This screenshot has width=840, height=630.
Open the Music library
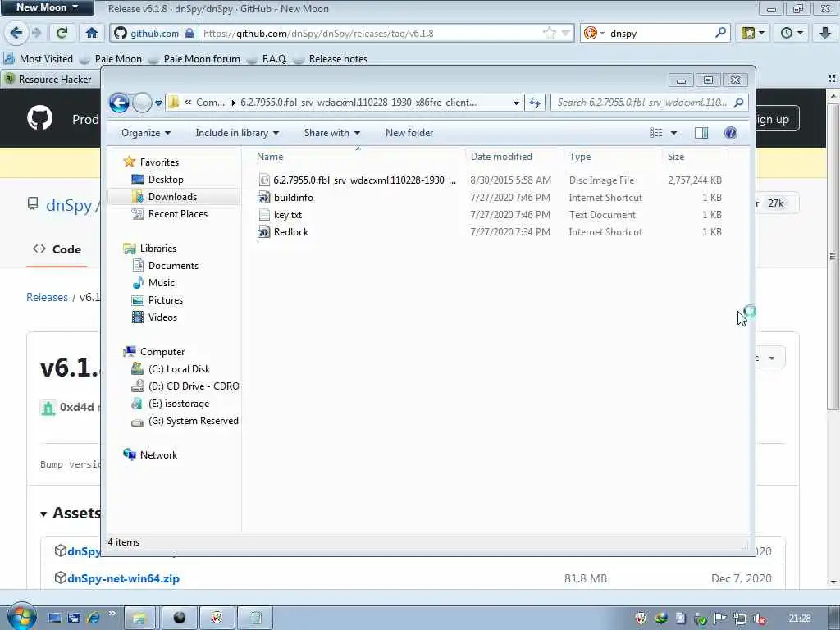point(162,283)
